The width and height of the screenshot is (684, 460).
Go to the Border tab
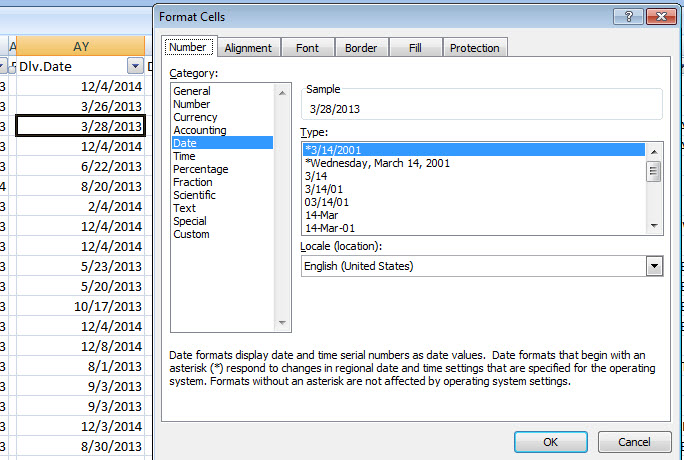point(360,48)
